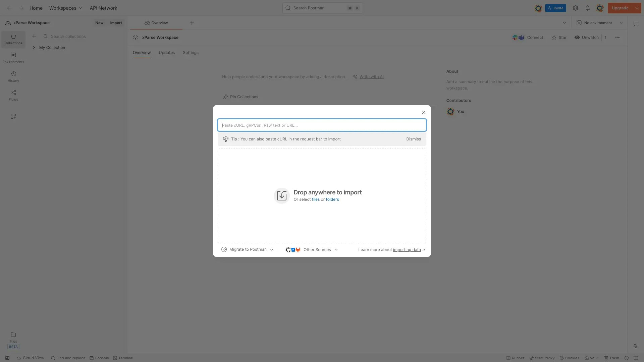This screenshot has width=644, height=362.
Task: Expand the Migrate to Postman dropdown
Action: click(248, 249)
